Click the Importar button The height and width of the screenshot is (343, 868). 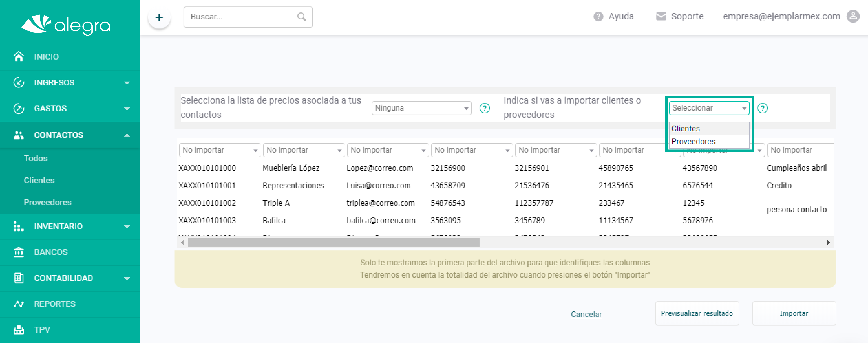coord(794,313)
